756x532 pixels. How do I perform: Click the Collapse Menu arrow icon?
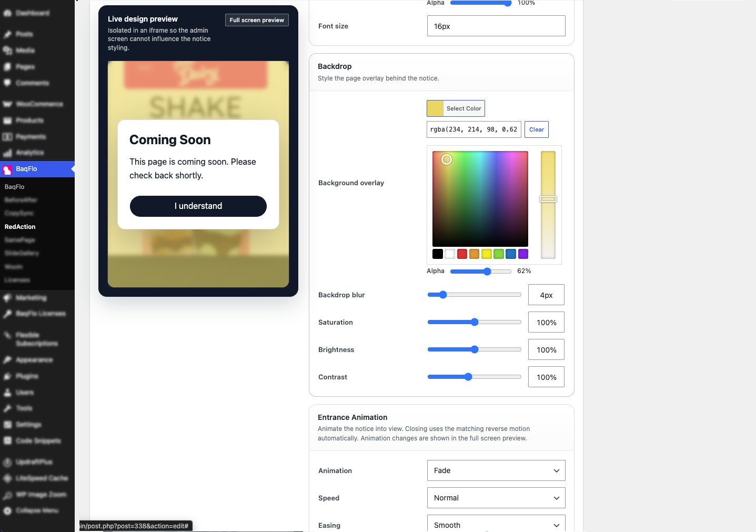tap(7, 510)
